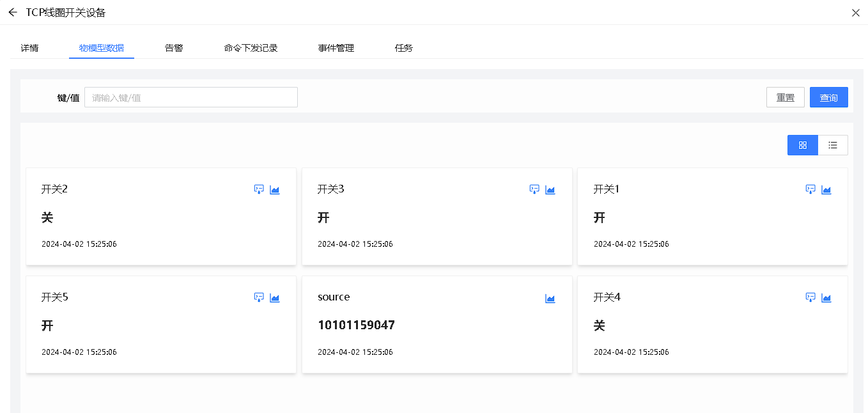Open the history chart icon for source
This screenshot has width=868, height=413.
(550, 298)
